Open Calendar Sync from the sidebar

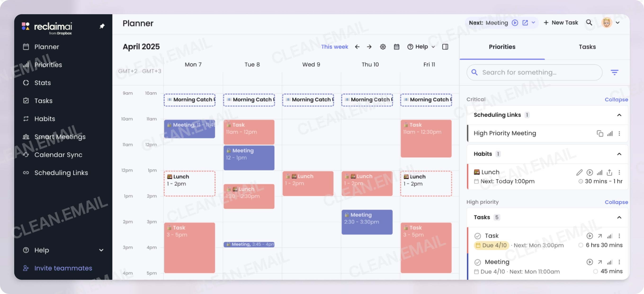click(58, 155)
